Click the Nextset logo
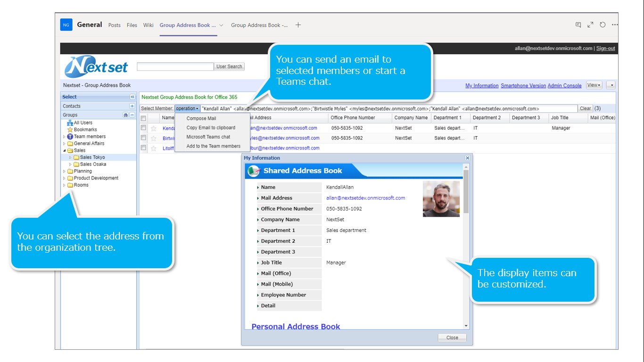644x362 pixels. pos(96,67)
